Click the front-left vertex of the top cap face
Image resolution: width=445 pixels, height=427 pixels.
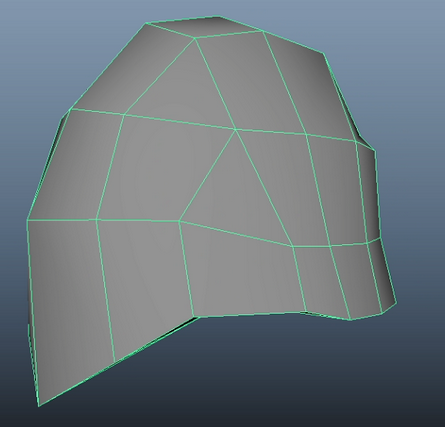(195, 38)
